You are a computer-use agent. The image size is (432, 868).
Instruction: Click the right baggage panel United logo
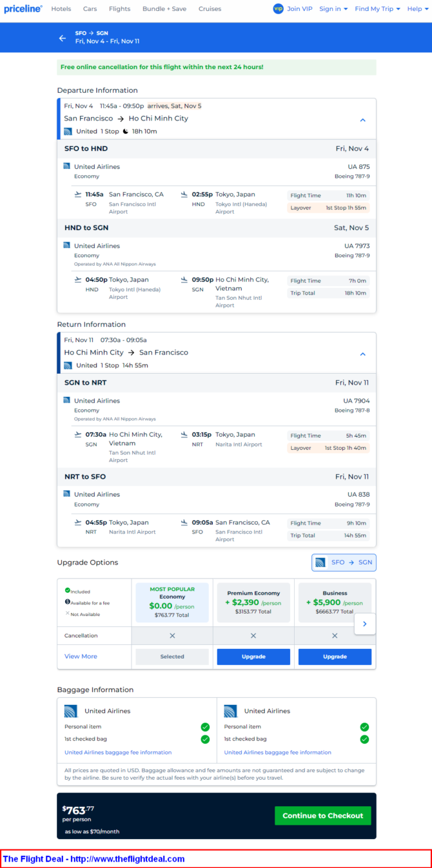tap(231, 711)
